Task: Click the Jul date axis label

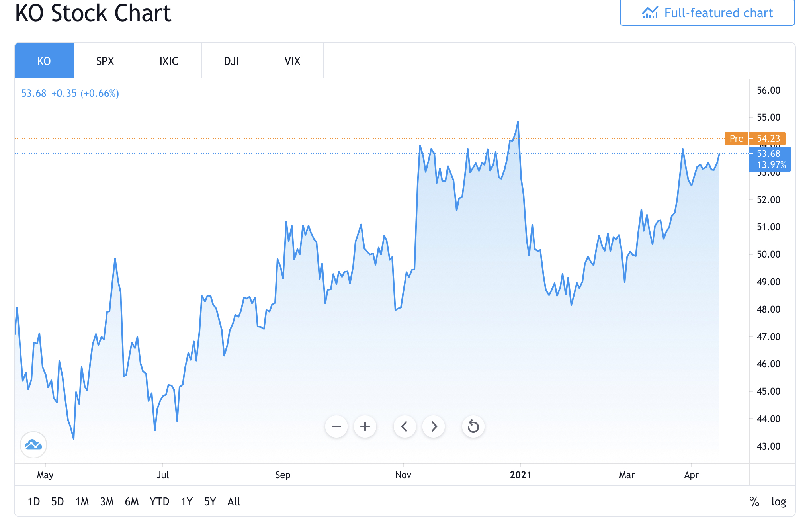Action: [x=163, y=475]
